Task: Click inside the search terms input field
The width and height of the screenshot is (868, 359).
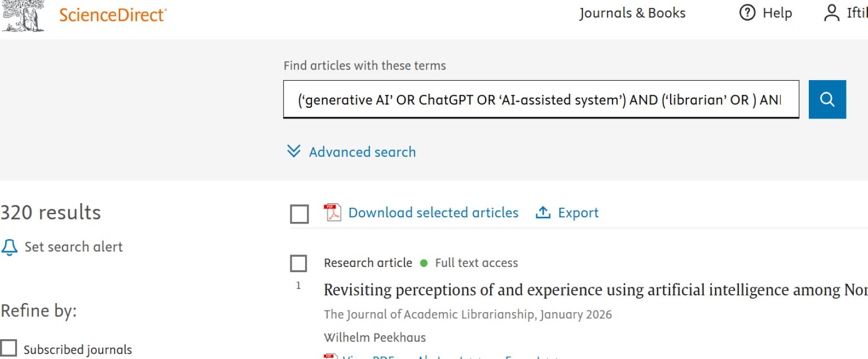Action: pyautogui.click(x=541, y=99)
